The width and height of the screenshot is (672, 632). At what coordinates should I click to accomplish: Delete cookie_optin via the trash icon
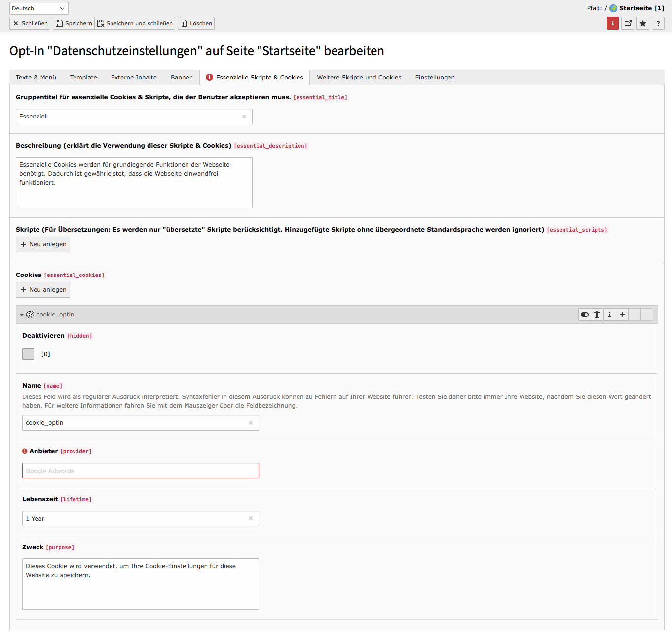[x=597, y=315]
